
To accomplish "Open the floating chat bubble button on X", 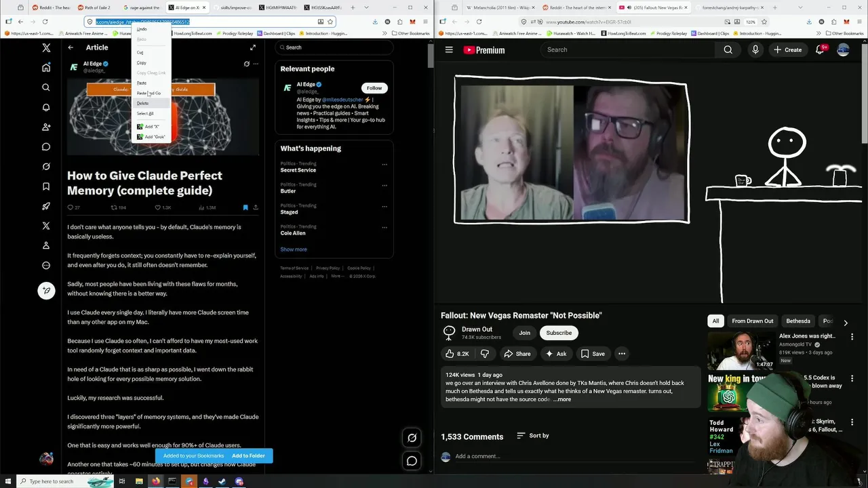I will pyautogui.click(x=412, y=461).
